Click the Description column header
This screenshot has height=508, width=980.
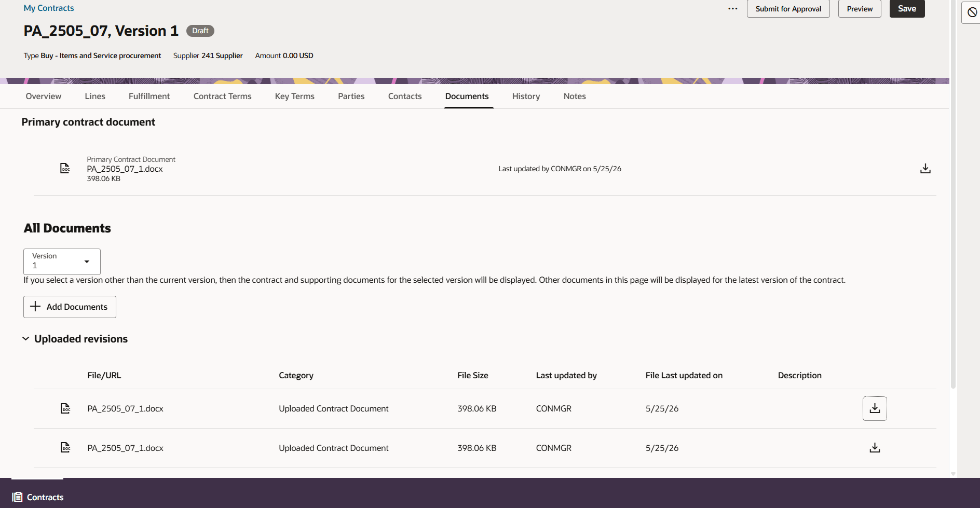(799, 376)
